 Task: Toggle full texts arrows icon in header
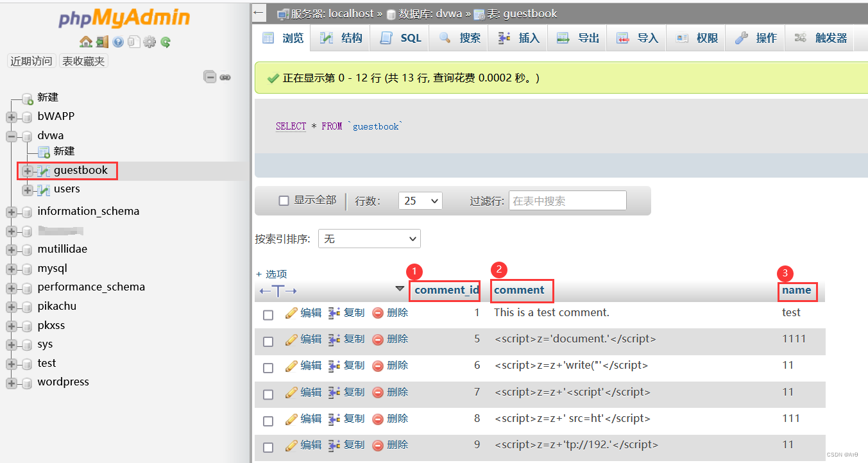[278, 291]
